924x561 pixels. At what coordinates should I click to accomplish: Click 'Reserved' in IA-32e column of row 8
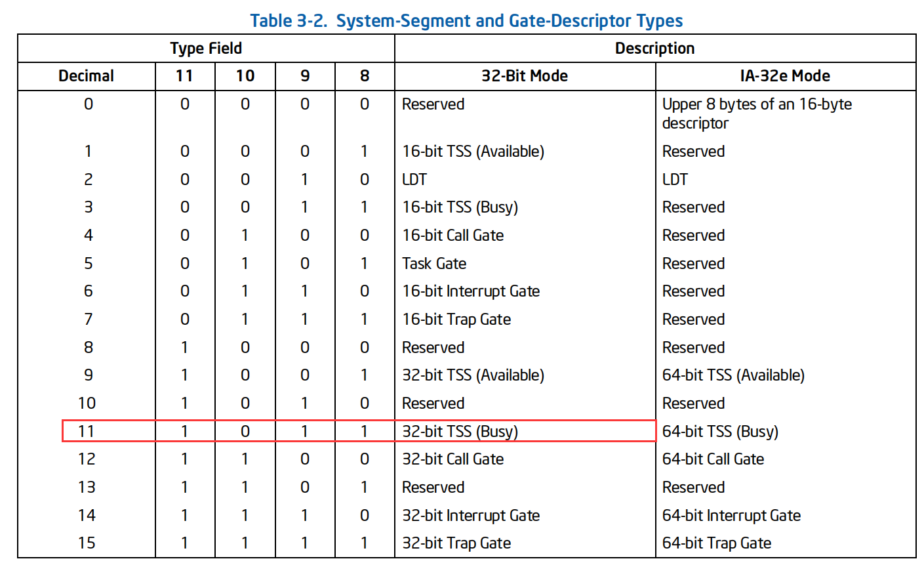tap(693, 348)
